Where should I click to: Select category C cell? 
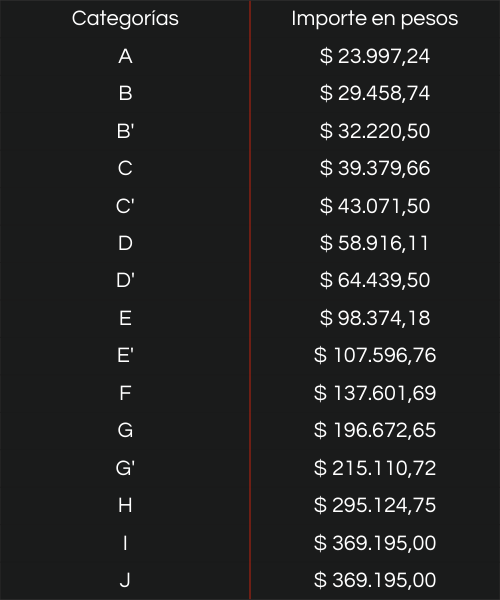click(x=125, y=168)
